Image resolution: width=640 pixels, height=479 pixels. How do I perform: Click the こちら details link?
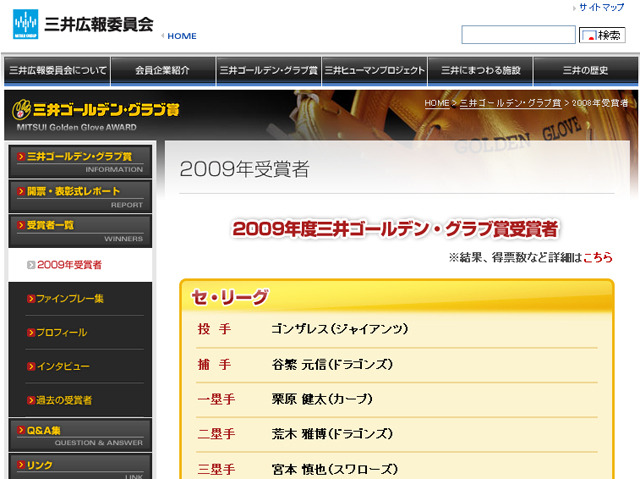coord(598,257)
